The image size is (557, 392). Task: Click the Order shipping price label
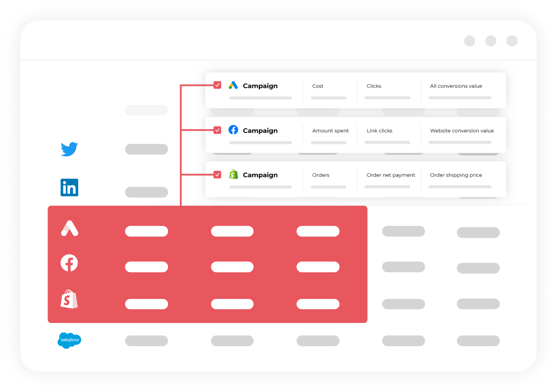pos(456,175)
